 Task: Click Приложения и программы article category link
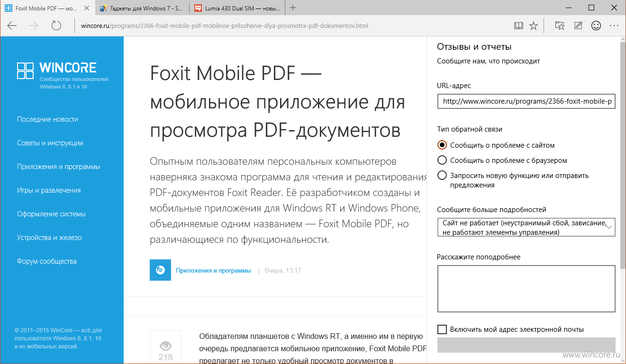[x=213, y=271]
